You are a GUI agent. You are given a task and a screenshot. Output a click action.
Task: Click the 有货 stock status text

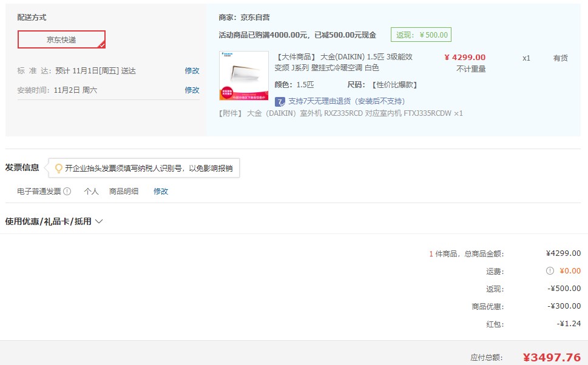560,58
